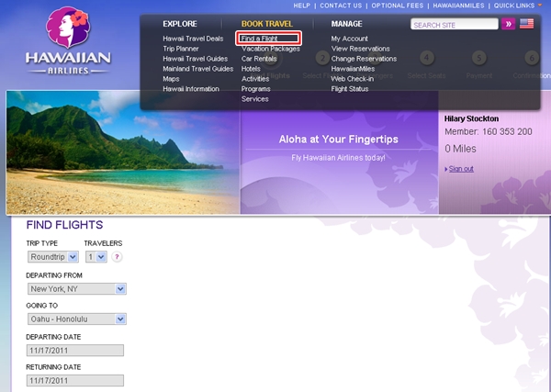Click the Hilary Stockton member name
Image resolution: width=551 pixels, height=392 pixels.
(x=471, y=118)
